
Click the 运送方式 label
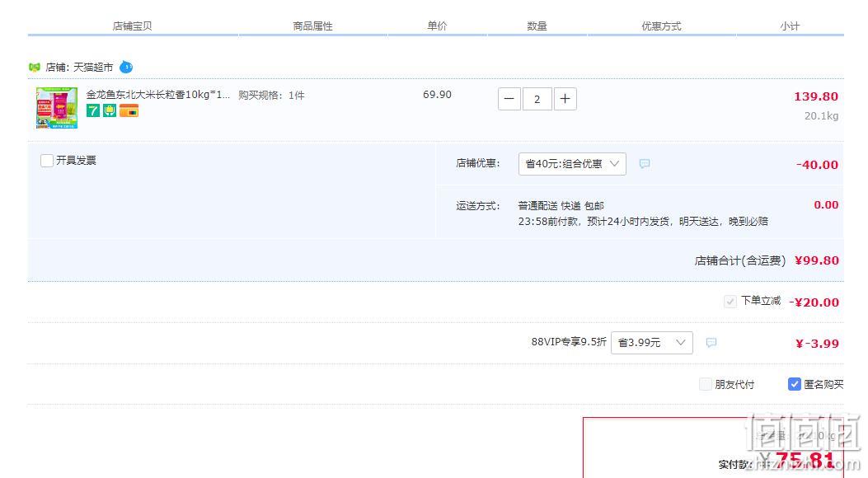pos(478,206)
